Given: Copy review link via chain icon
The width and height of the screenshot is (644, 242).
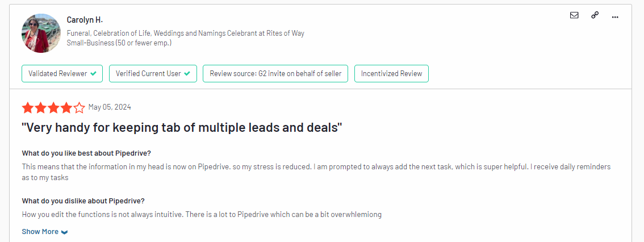Looking at the screenshot, I should [x=595, y=15].
